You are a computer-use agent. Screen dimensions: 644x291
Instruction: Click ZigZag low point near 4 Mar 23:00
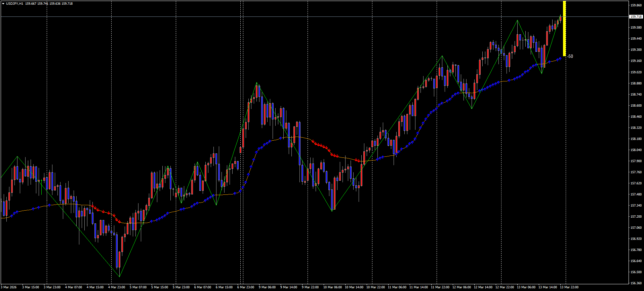click(x=119, y=277)
